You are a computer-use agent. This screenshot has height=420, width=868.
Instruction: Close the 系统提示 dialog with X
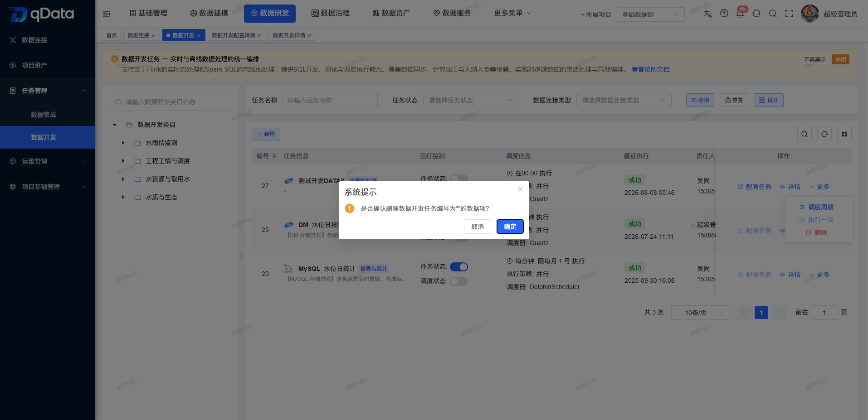pyautogui.click(x=520, y=189)
